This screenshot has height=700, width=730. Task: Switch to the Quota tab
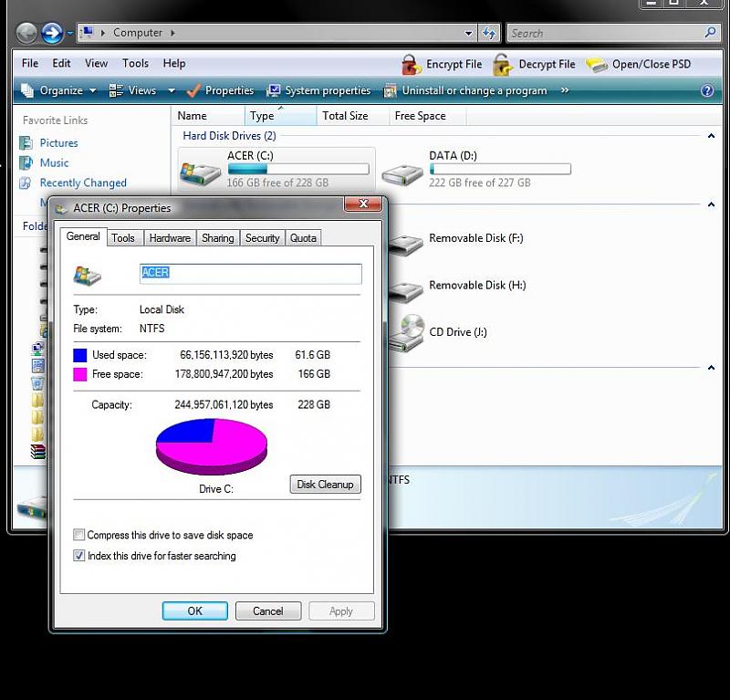point(303,238)
